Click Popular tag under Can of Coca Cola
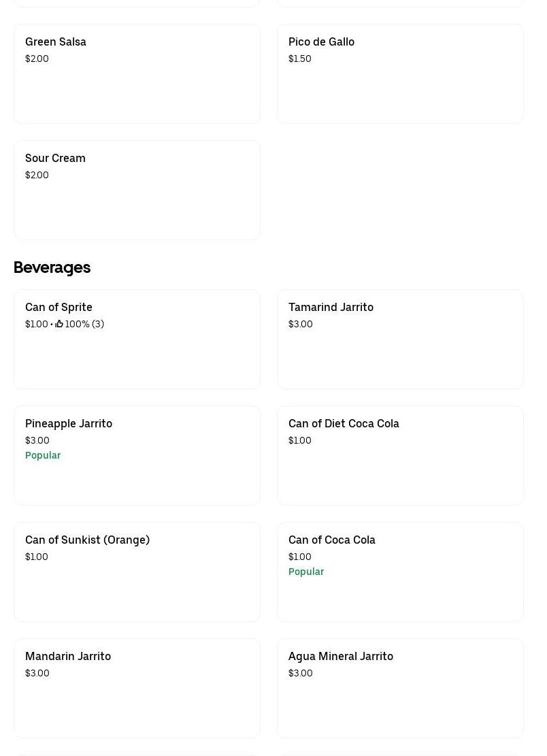 point(306,572)
